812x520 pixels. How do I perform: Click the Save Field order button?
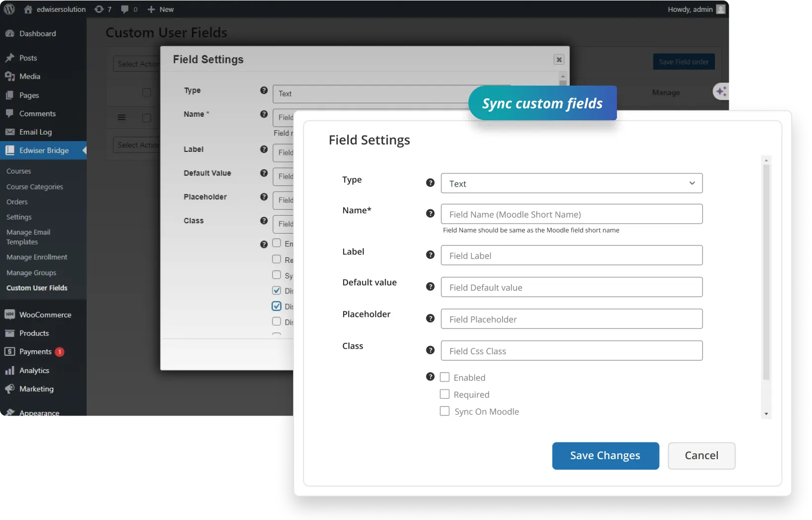pyautogui.click(x=683, y=61)
